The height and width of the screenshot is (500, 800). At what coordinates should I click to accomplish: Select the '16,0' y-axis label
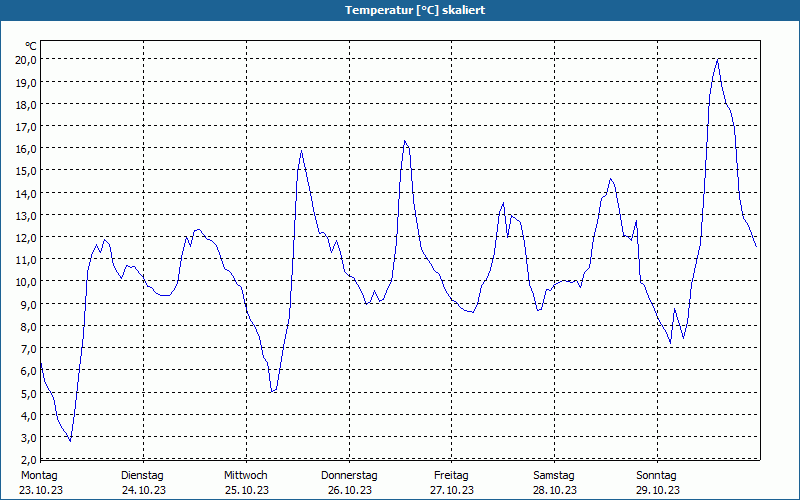pyautogui.click(x=26, y=148)
